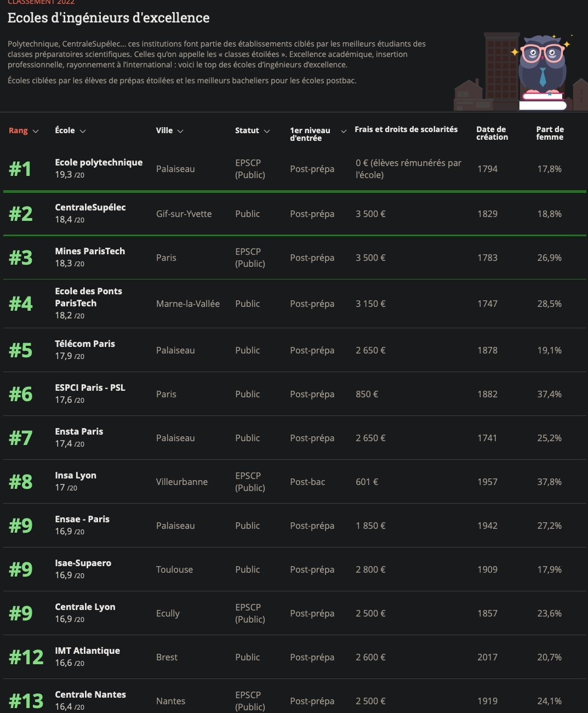Open the Isae-Supaero school link
Viewport: 588px width, 713px height.
[x=83, y=563]
